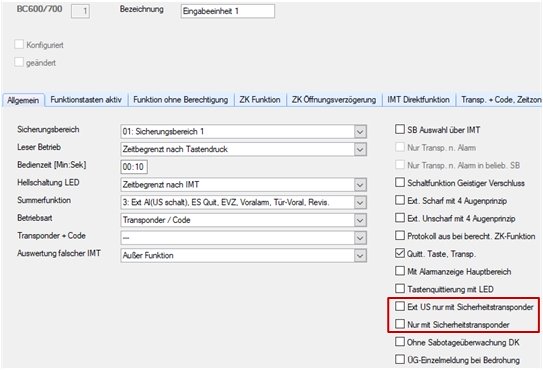Viewport: 543px width, 370px height.
Task: Check ÜG-Einzelmeldung bei Bedrohung
Action: (400, 359)
